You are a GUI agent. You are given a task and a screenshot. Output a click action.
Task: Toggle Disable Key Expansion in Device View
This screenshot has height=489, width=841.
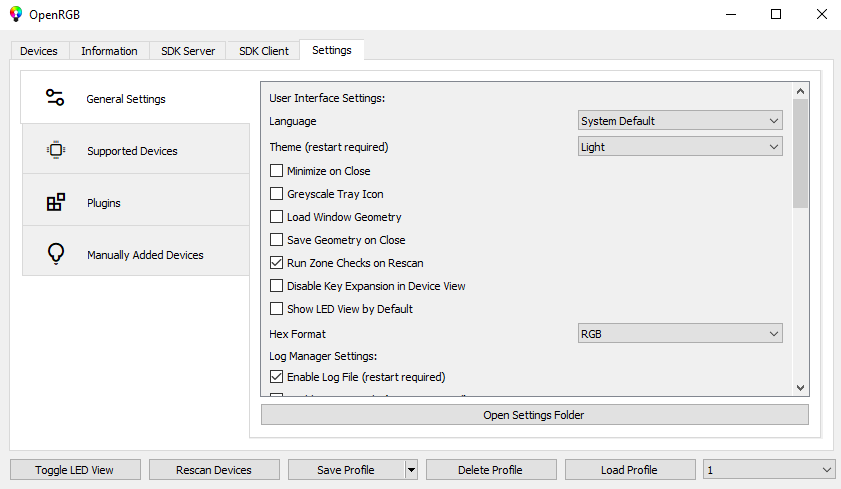coord(276,286)
